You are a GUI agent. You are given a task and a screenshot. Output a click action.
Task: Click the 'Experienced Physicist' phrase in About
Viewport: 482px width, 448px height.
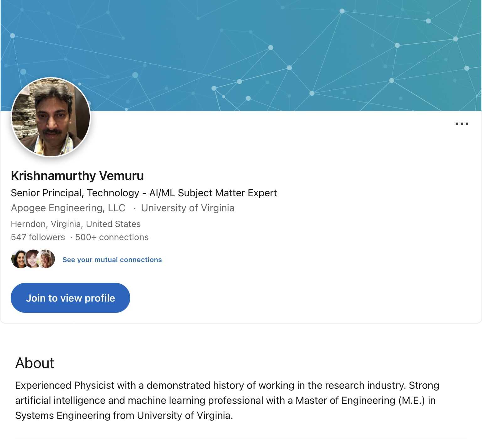[65, 385]
